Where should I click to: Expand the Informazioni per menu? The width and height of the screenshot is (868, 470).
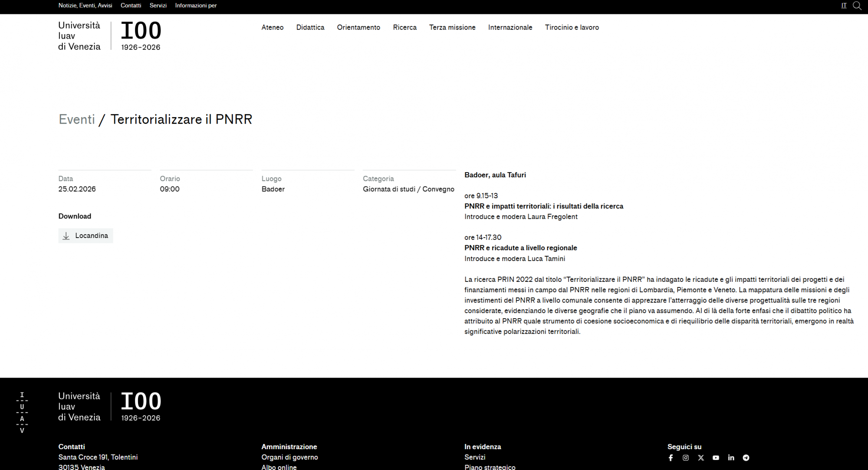pyautogui.click(x=196, y=6)
